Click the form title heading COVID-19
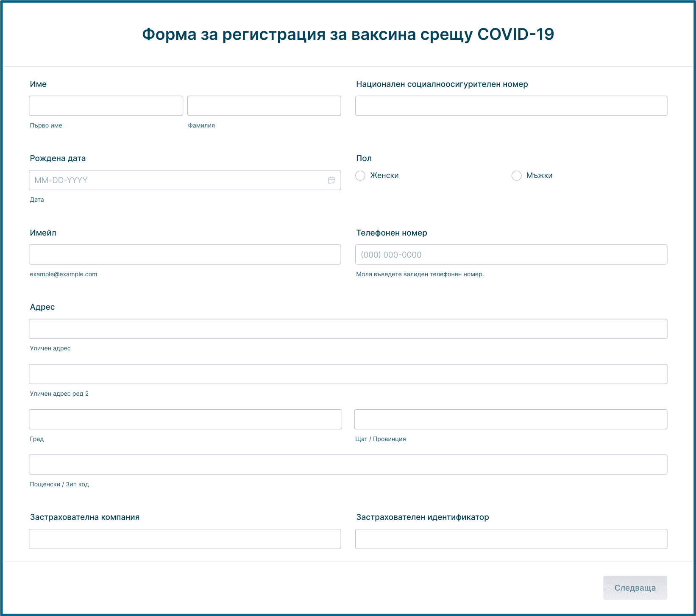696x616 pixels. tap(348, 34)
